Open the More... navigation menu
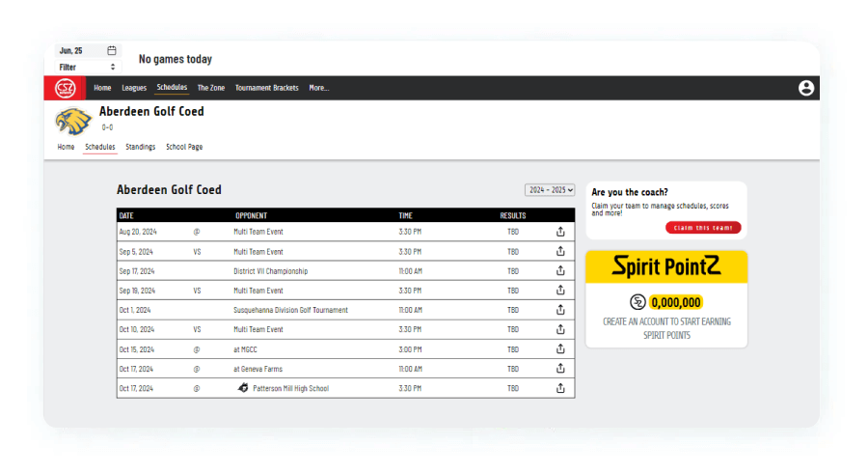 [318, 88]
